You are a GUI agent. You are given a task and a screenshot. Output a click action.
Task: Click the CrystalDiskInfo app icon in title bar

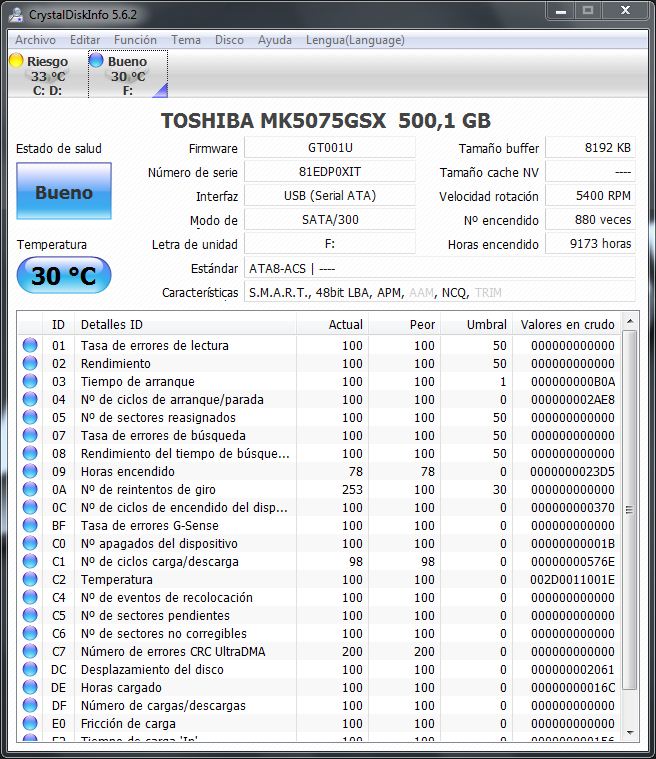pos(16,15)
